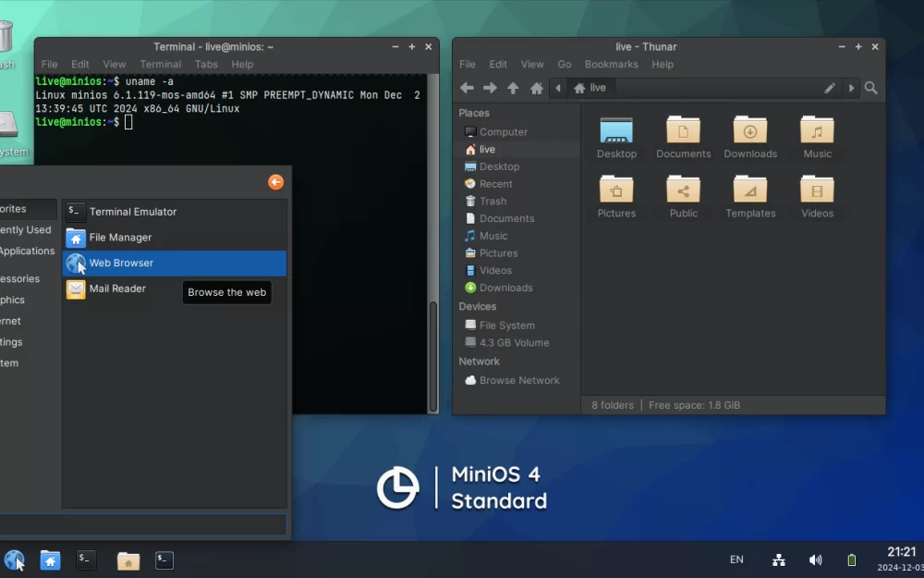Click the EN keyboard layout indicator
This screenshot has width=924, height=578.
(736, 560)
